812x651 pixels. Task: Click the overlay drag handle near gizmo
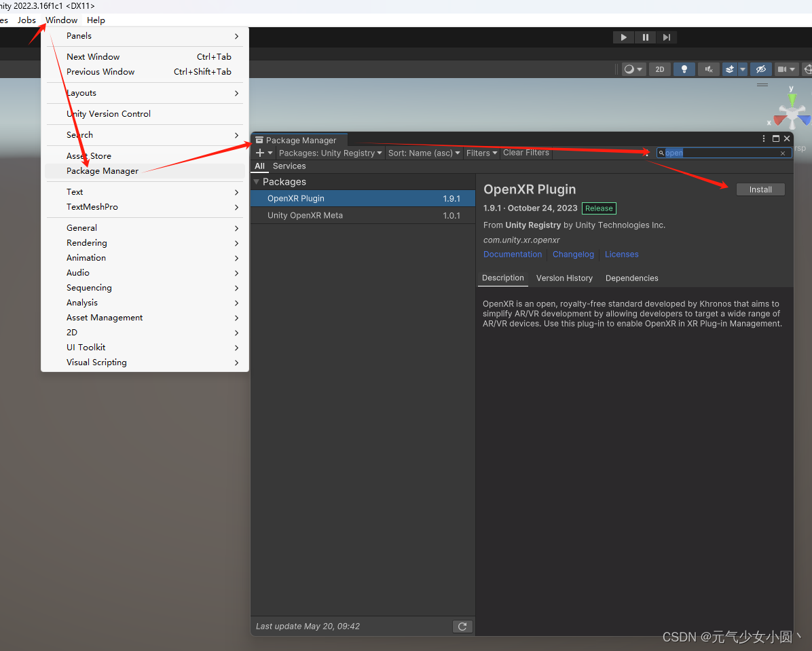click(x=762, y=84)
